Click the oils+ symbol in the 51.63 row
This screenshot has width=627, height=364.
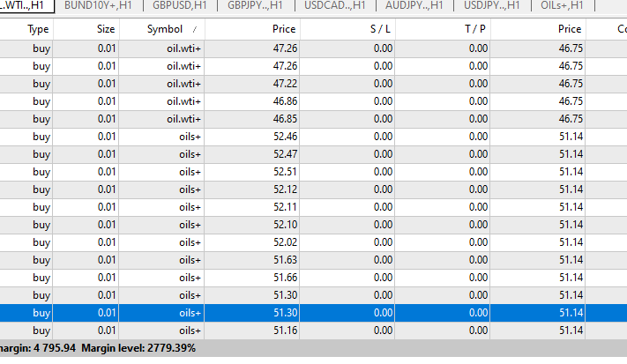190,260
